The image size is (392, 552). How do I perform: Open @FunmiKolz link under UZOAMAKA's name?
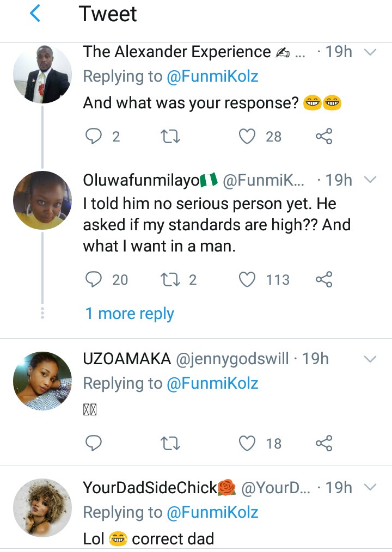point(212,383)
